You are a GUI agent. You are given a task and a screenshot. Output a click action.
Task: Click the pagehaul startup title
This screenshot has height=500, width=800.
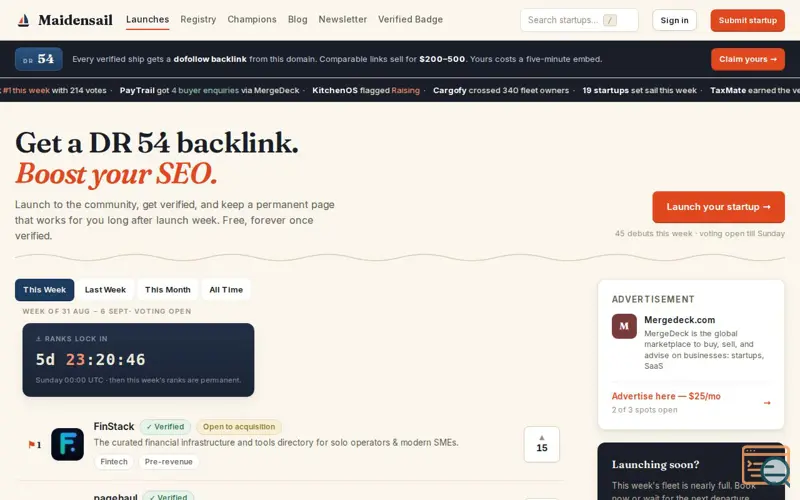(115, 496)
